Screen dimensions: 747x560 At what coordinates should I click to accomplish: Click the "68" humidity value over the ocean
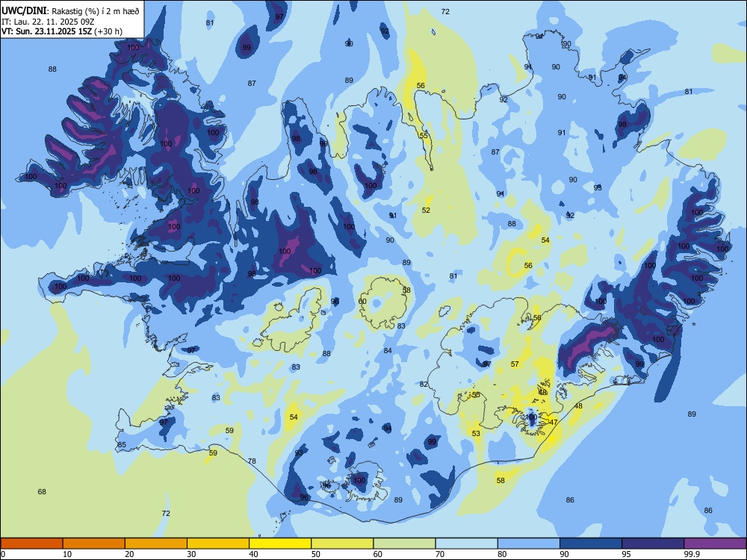(x=42, y=492)
